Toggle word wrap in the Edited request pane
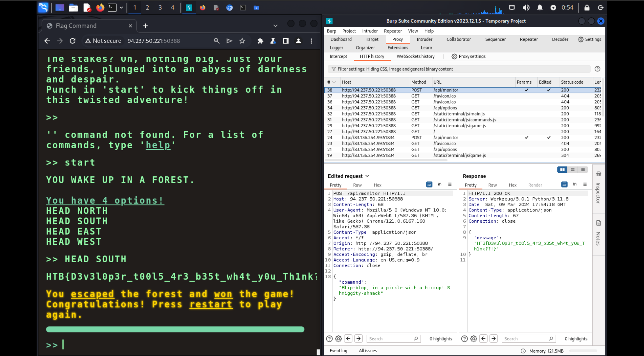 coord(429,184)
